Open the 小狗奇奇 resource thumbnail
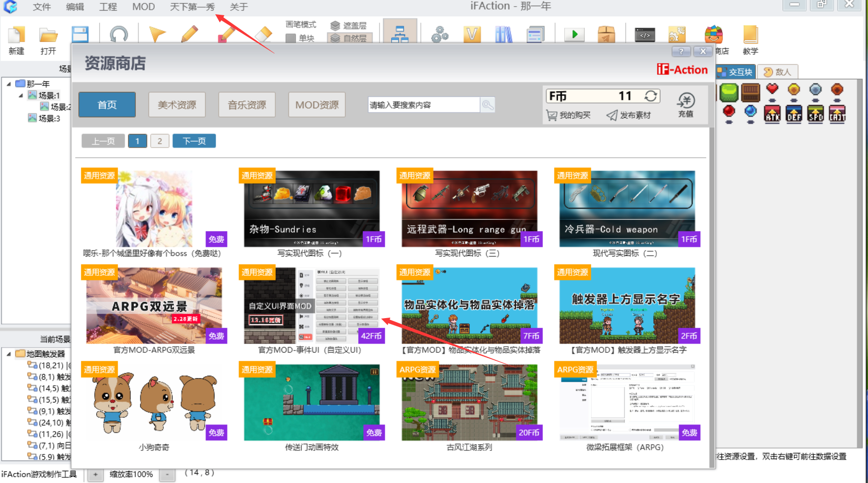Screen dimensions: 868x483 pyautogui.click(x=154, y=402)
